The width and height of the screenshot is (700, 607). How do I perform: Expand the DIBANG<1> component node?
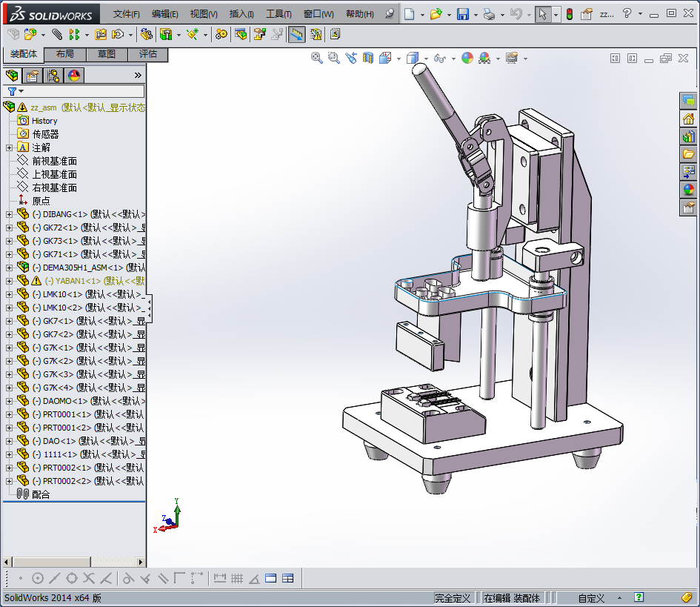tap(9, 214)
